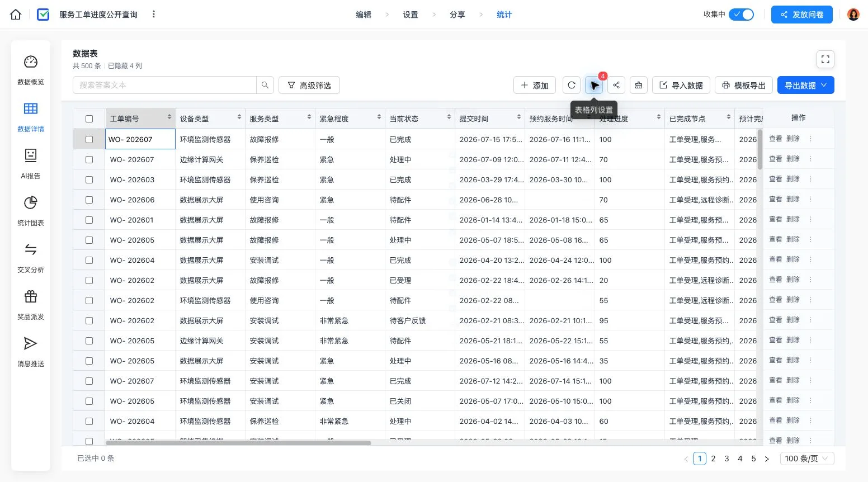868x482 pixels.
Task: Open 消息推送 in the sidebar
Action: (31, 352)
